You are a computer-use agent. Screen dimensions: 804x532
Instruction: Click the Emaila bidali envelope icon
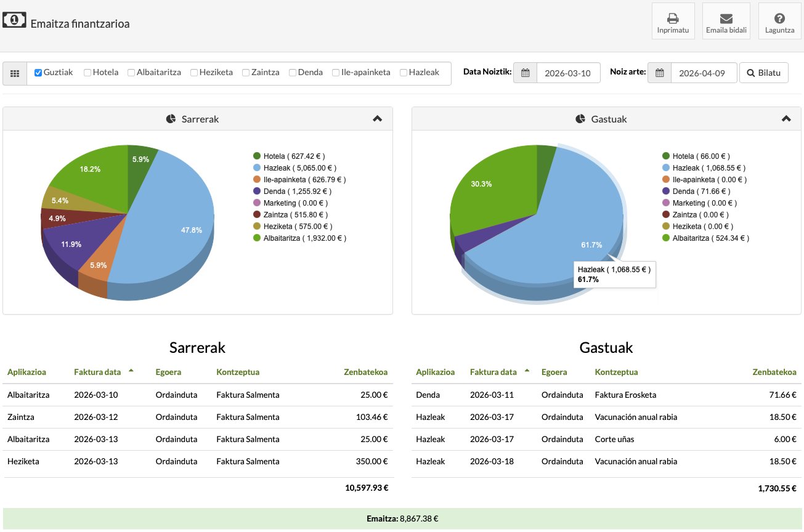726,18
